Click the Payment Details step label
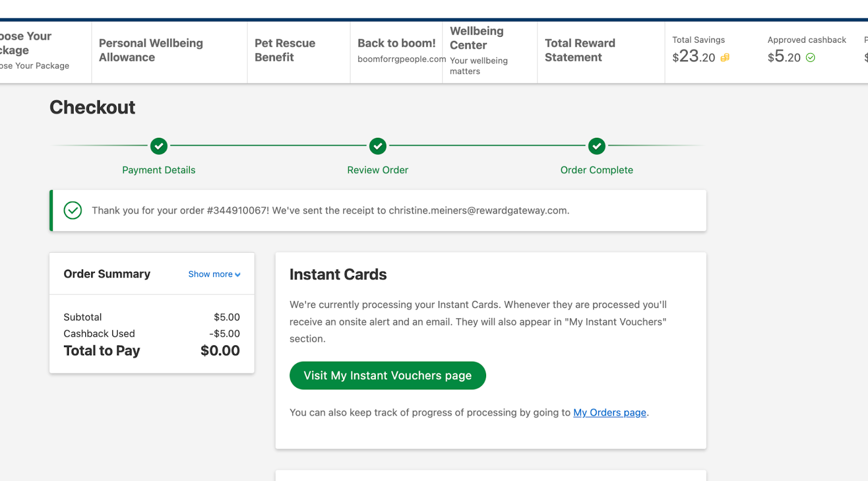The width and height of the screenshot is (868, 481). [x=159, y=170]
